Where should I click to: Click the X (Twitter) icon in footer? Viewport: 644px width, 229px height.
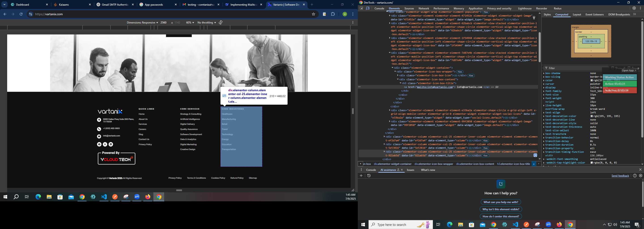coord(105,144)
